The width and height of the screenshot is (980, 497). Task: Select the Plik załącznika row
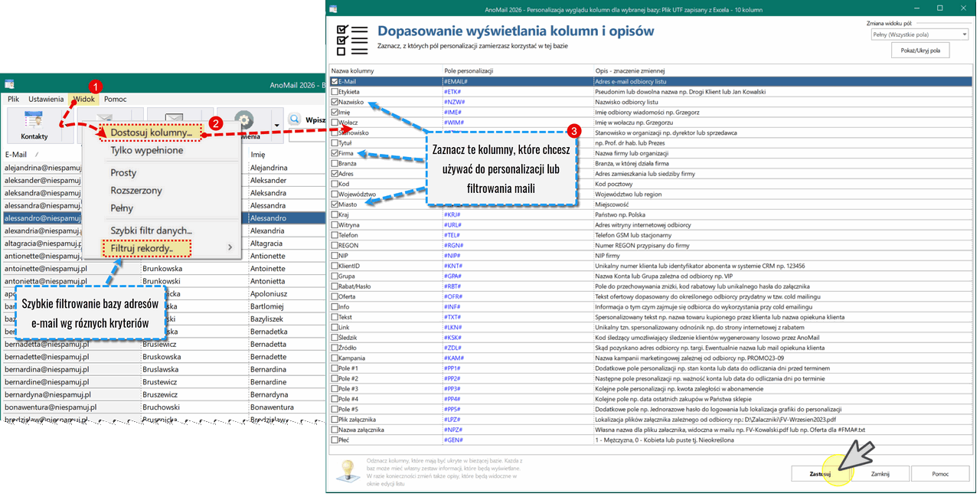(651, 420)
